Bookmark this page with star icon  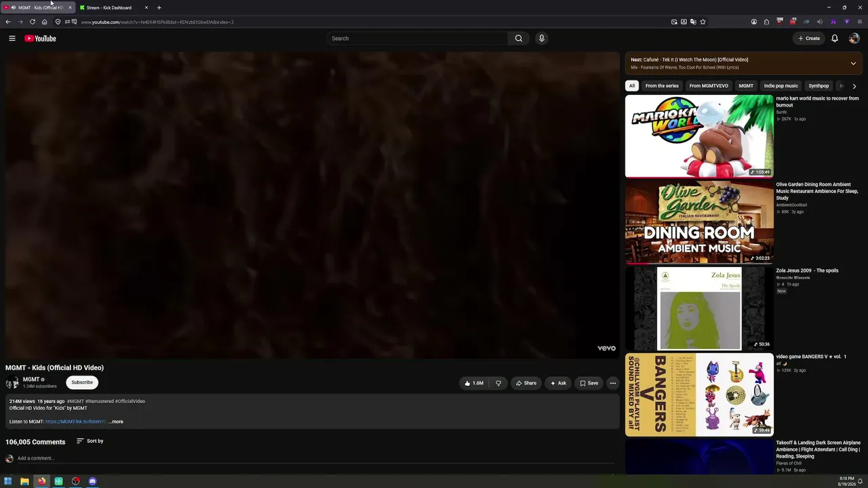(x=703, y=22)
